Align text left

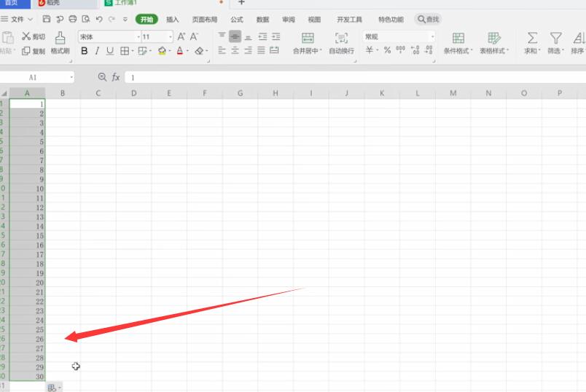pyautogui.click(x=222, y=50)
